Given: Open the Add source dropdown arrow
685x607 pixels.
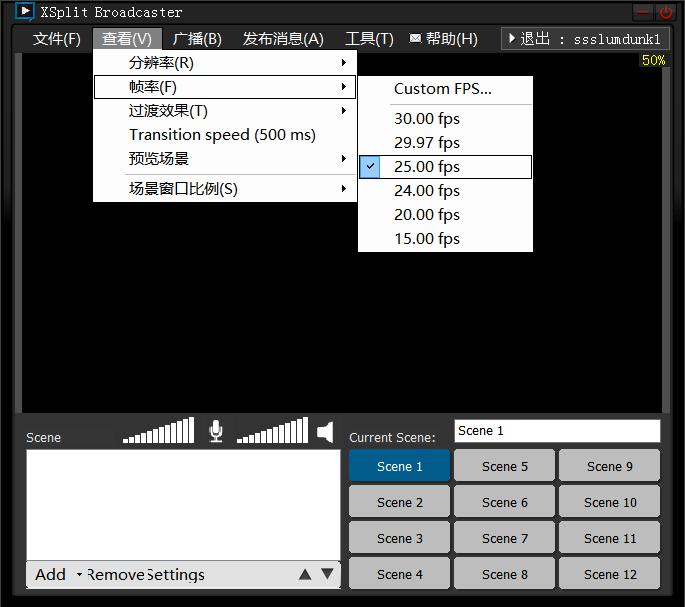Looking at the screenshot, I should coord(79,574).
